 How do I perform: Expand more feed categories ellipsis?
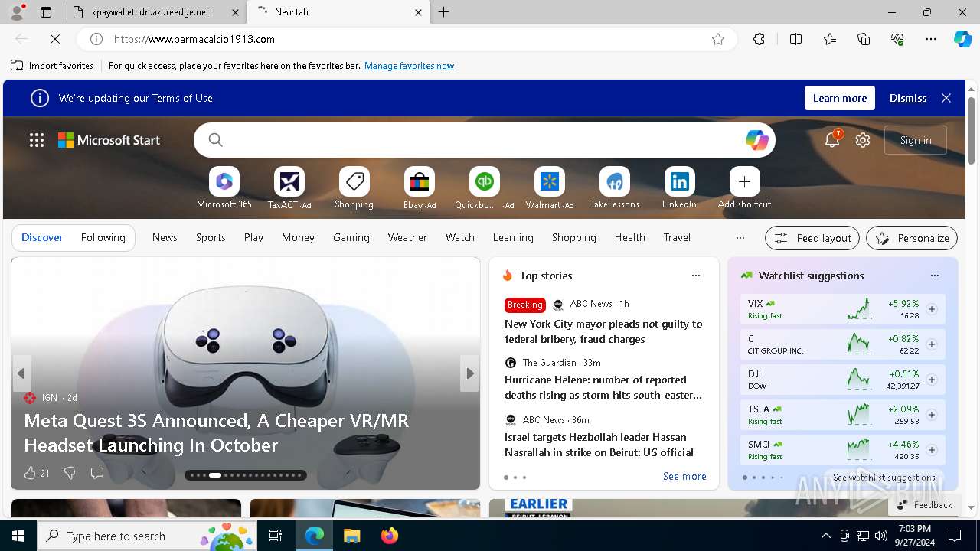pos(740,238)
